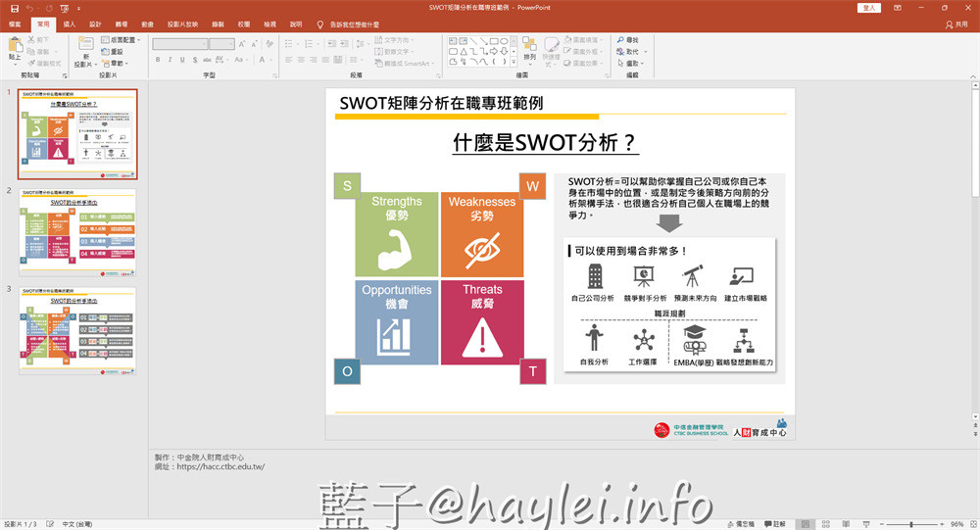Click the 複製格式 (Format Painter) button

tap(45, 64)
